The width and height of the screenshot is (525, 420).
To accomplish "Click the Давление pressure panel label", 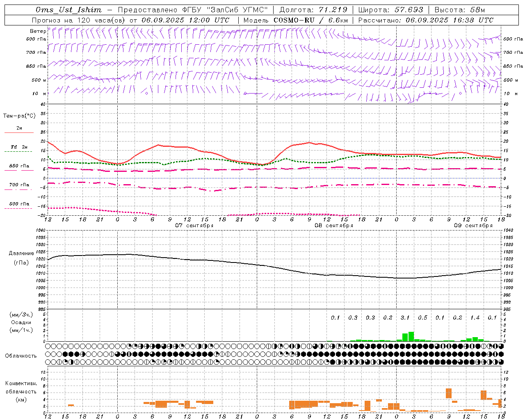I will click(21, 253).
